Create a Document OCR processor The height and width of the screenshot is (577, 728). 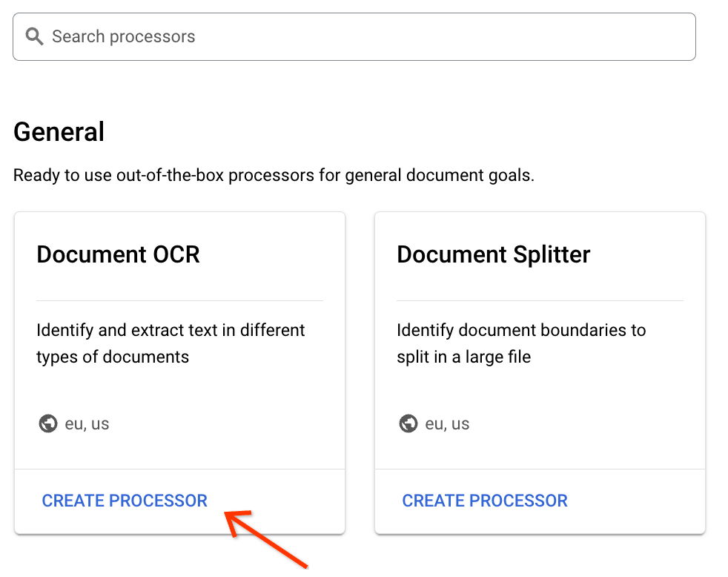click(x=125, y=501)
